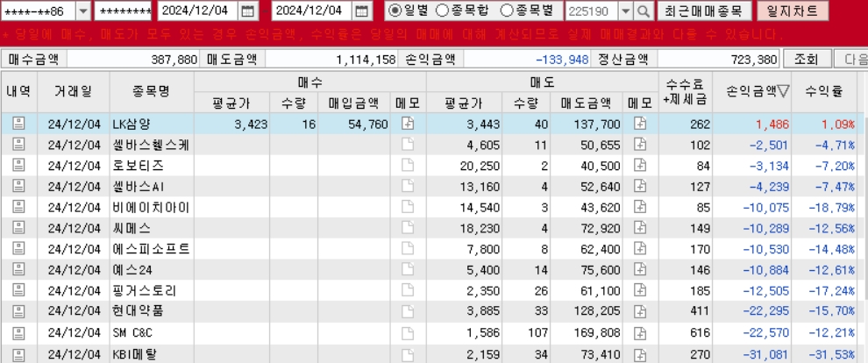Select 종목별 radio option
This screenshot has height=363, width=868.
tap(529, 11)
